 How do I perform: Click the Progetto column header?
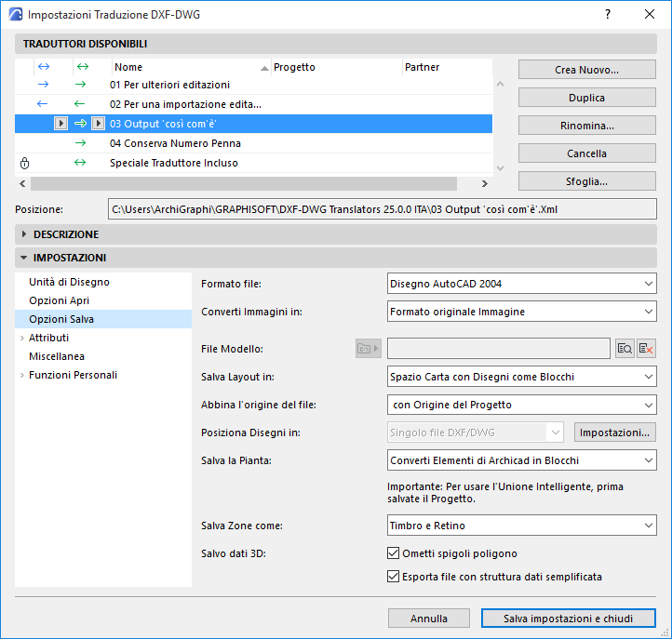click(336, 67)
